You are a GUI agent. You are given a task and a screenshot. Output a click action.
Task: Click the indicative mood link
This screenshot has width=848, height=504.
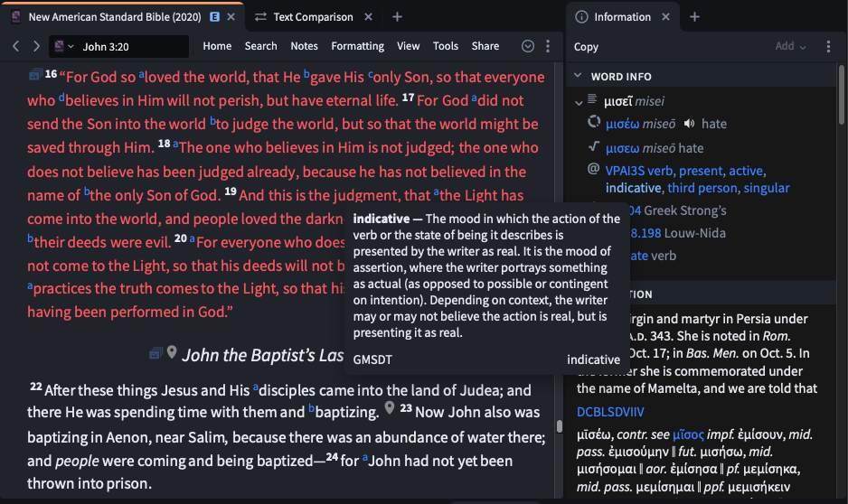pos(633,188)
